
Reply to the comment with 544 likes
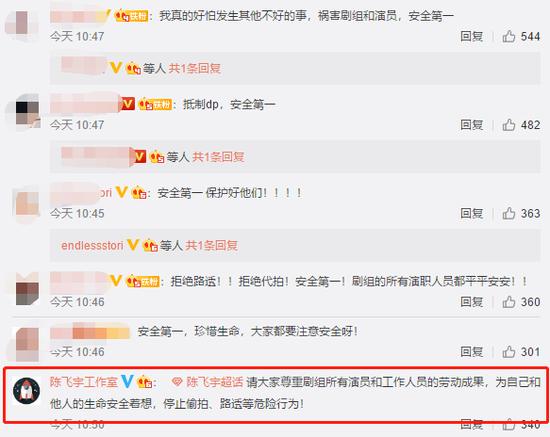coord(471,36)
